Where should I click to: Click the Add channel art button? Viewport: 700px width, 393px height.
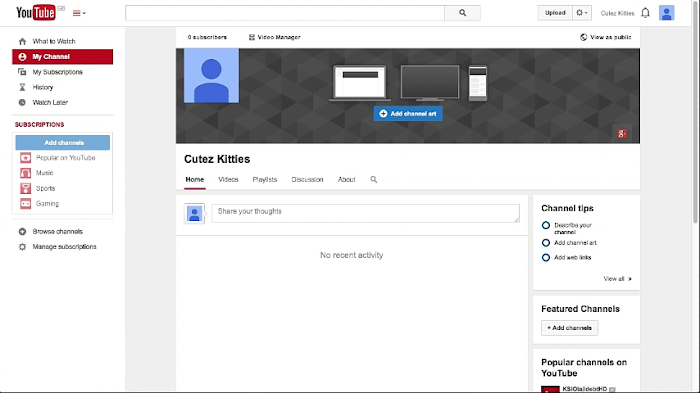click(x=408, y=113)
